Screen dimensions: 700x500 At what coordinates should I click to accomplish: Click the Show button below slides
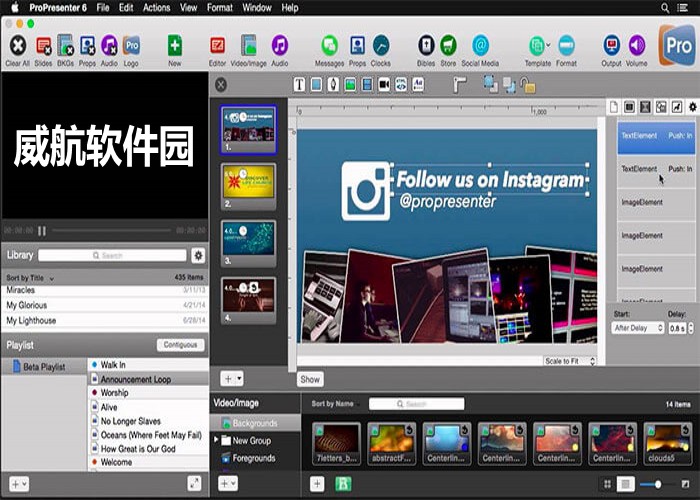pos(310,379)
